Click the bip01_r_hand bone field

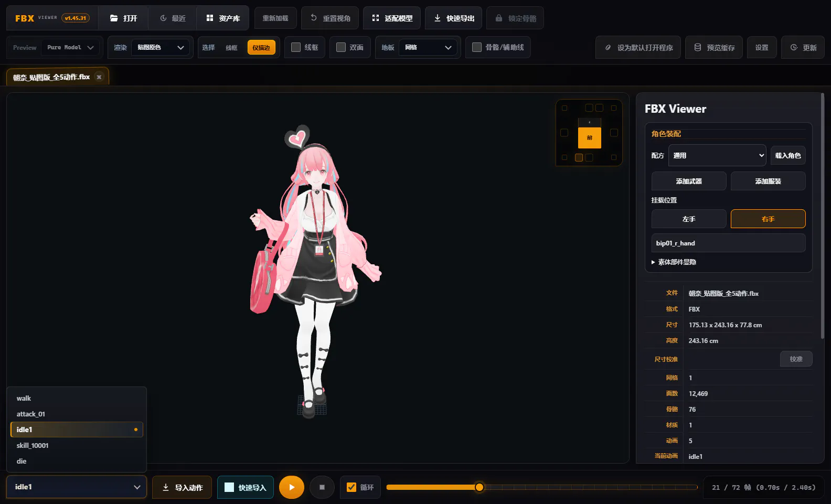tap(728, 243)
